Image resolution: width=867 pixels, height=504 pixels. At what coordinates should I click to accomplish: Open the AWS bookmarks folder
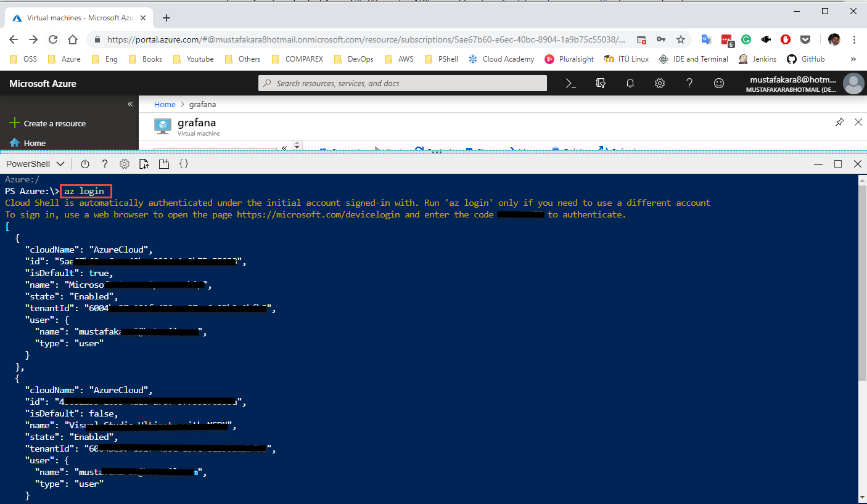399,59
